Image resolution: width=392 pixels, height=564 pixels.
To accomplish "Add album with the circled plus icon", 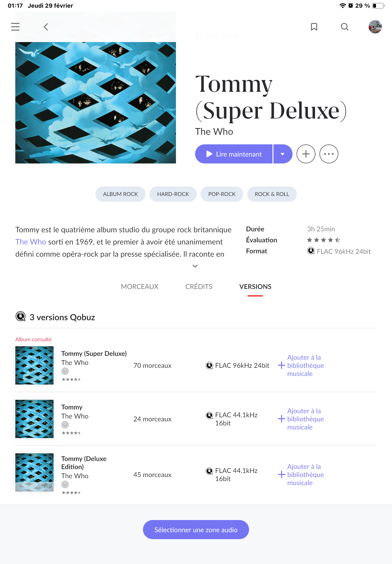I will click(305, 154).
